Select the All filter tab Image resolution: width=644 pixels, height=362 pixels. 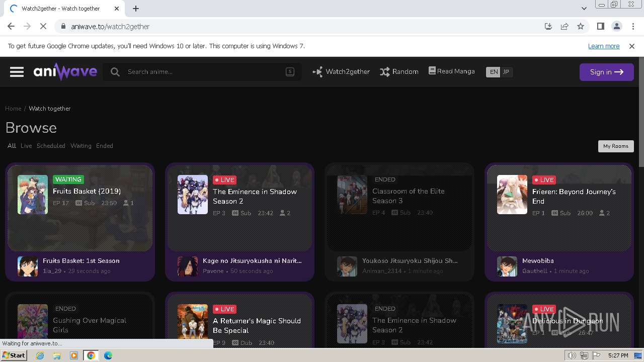click(12, 146)
